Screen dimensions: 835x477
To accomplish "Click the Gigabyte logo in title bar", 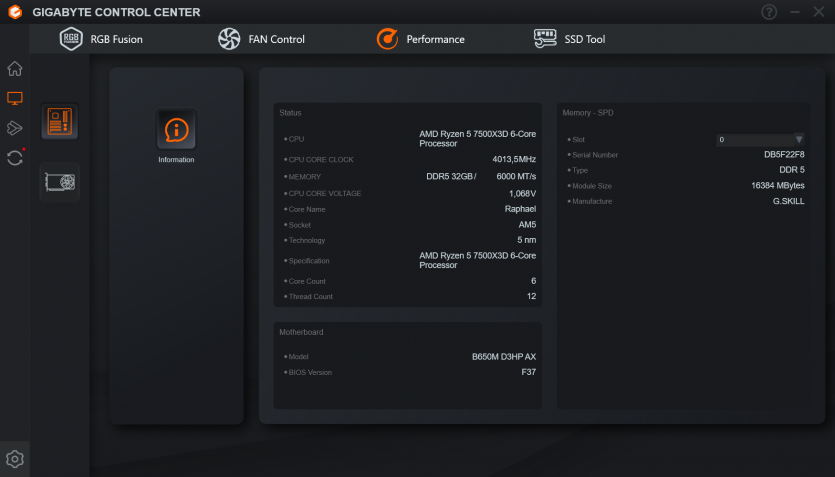I will click(15, 12).
